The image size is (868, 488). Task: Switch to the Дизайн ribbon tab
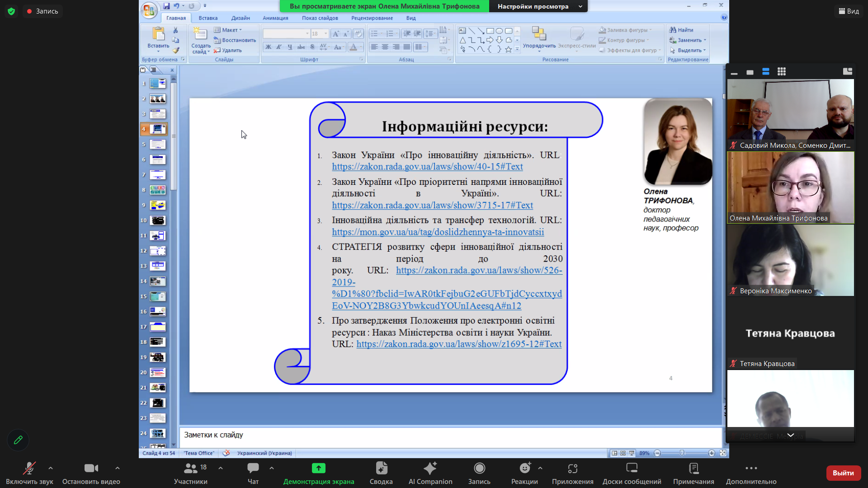click(x=241, y=18)
